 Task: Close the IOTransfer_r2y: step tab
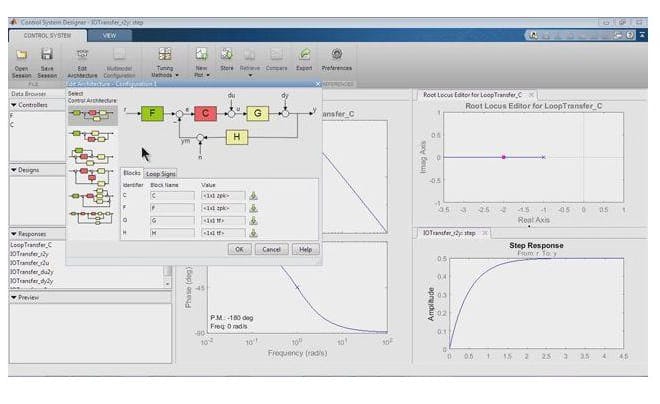tap(485, 233)
